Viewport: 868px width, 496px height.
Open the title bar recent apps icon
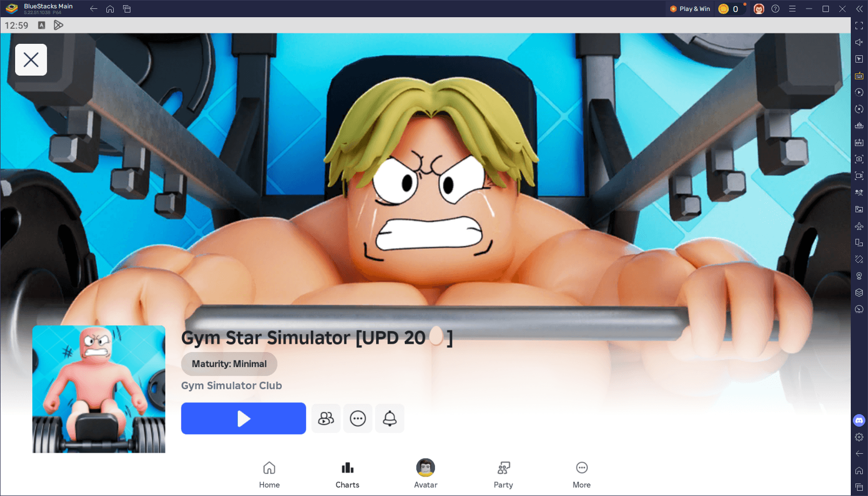tap(127, 8)
